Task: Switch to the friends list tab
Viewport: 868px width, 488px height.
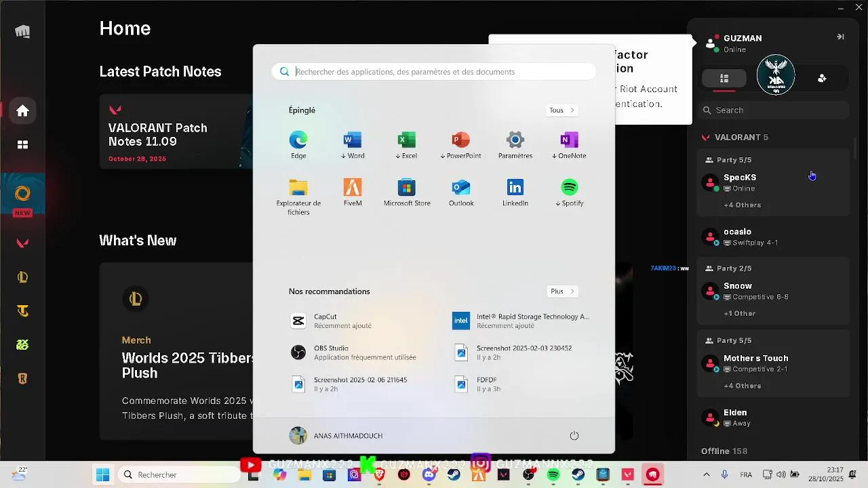Action: pos(724,78)
